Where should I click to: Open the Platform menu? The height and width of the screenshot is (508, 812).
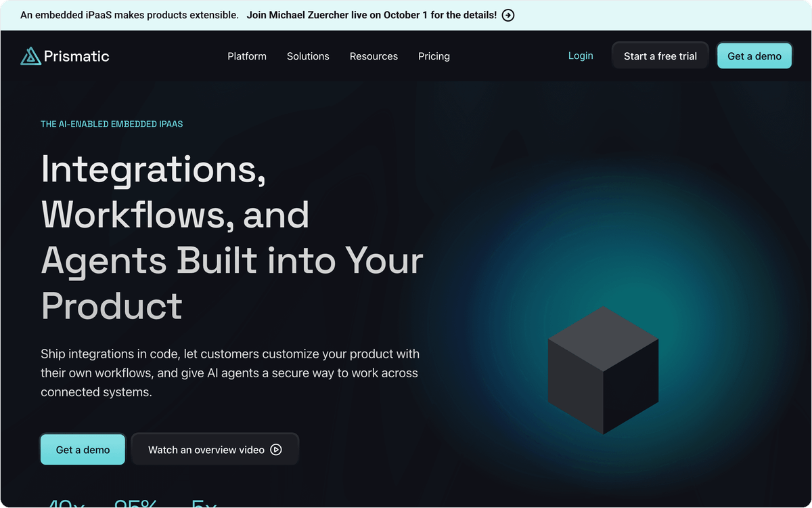[247, 56]
